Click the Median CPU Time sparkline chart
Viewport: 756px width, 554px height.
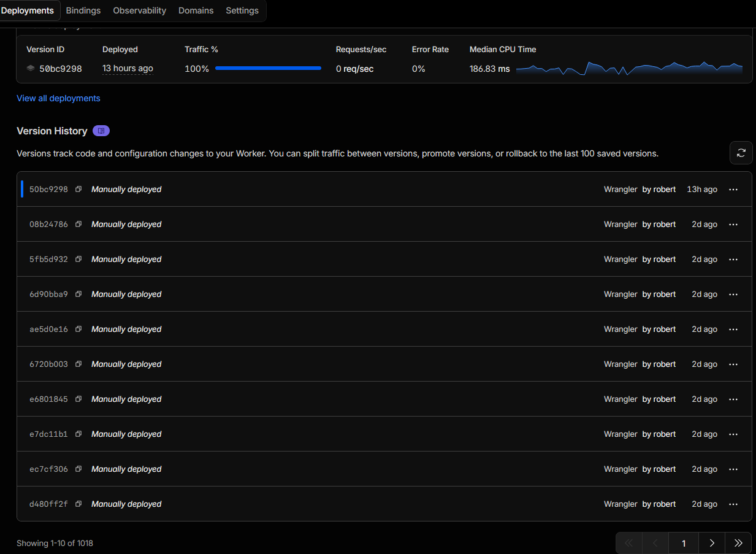[629, 68]
